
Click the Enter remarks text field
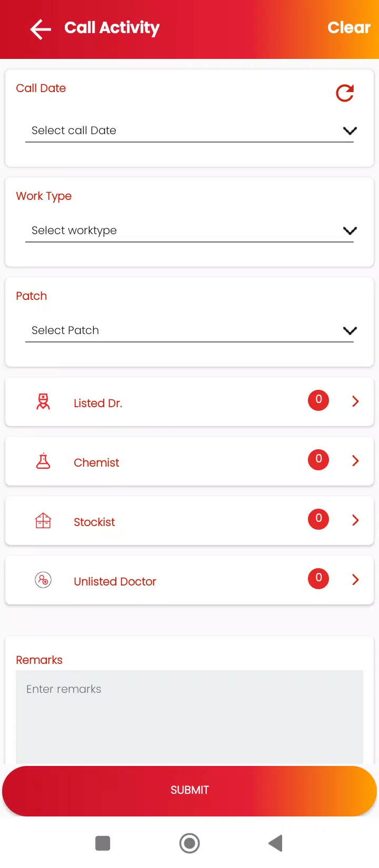(189, 715)
